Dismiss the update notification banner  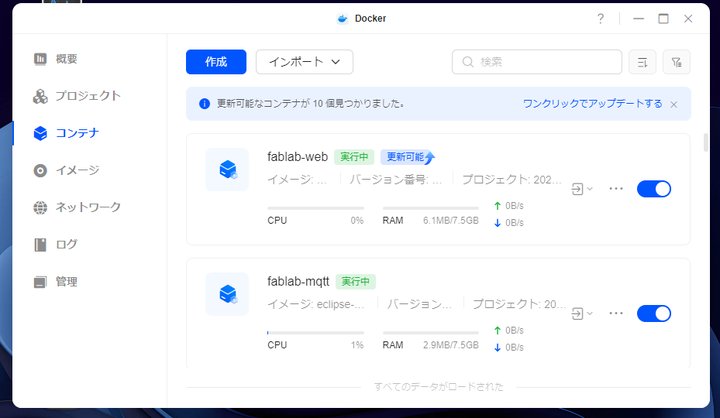tap(674, 105)
